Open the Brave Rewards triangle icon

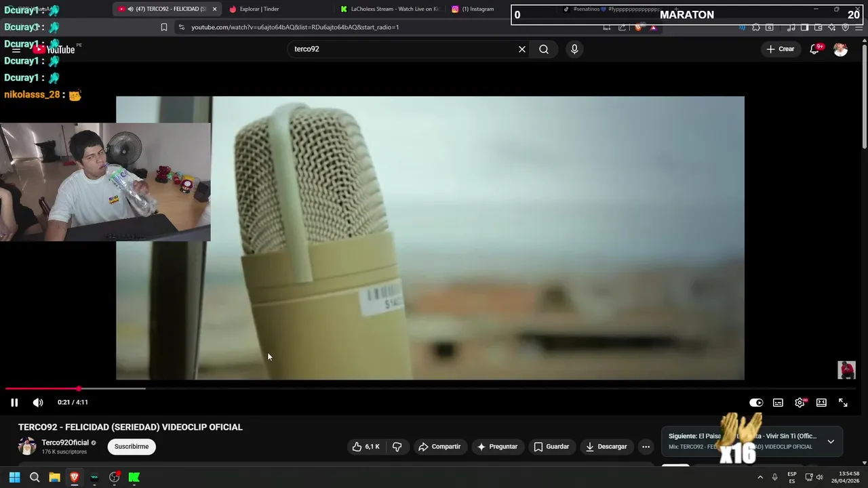[653, 27]
